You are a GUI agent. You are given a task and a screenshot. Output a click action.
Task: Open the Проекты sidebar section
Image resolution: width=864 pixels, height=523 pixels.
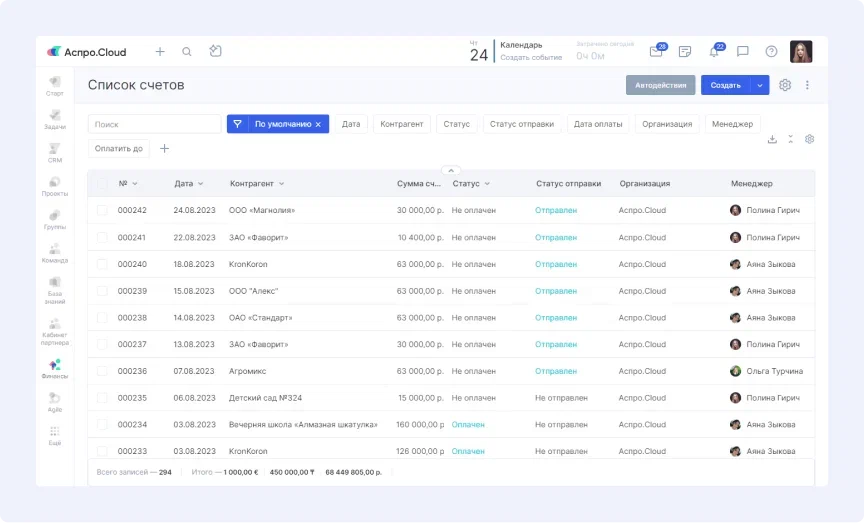[55, 187]
